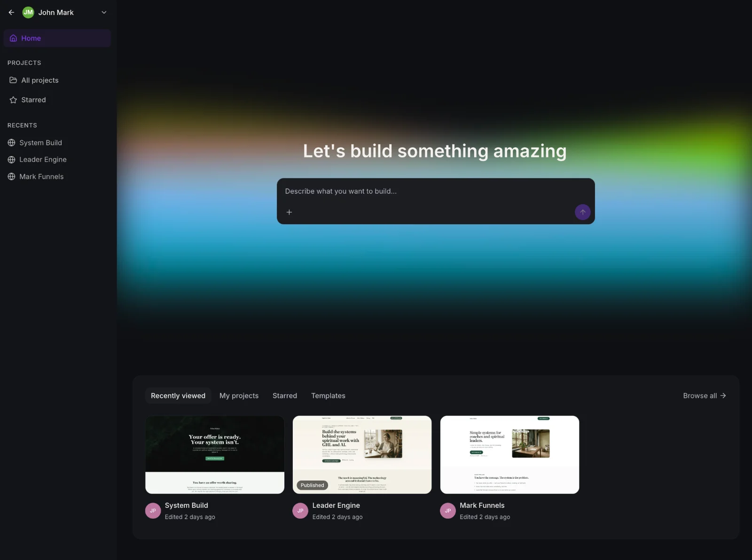Click the globe icon beside System Build
This screenshot has height=560, width=752.
coord(12,142)
